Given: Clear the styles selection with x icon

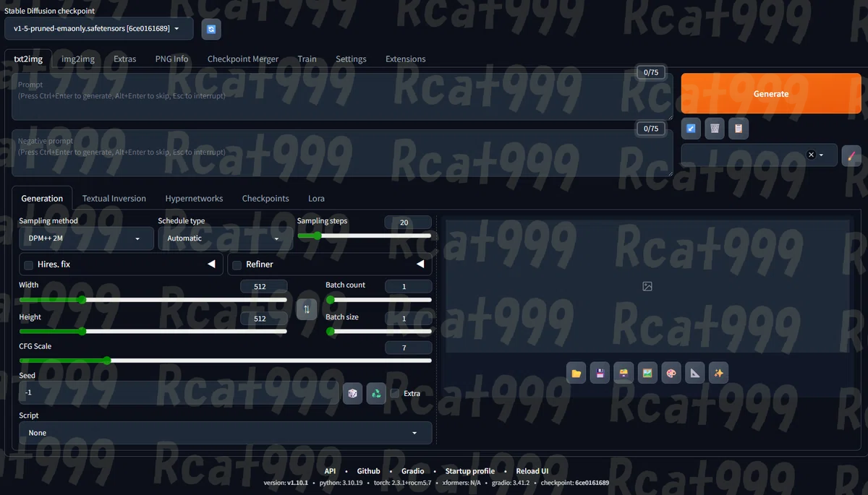Looking at the screenshot, I should coord(811,155).
